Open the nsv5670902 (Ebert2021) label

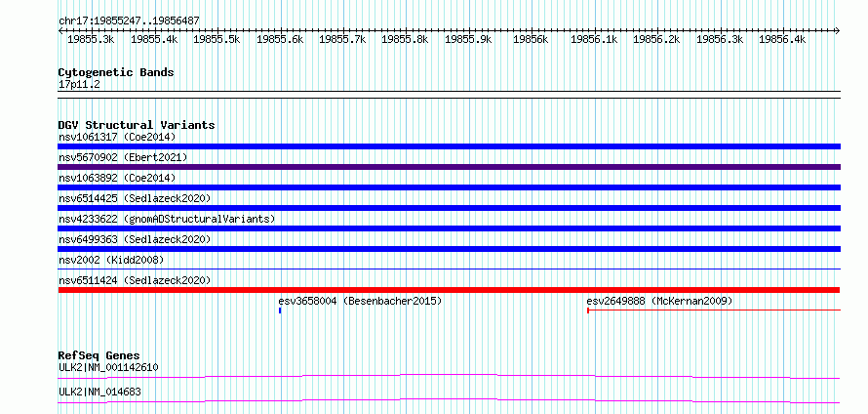tap(123, 157)
